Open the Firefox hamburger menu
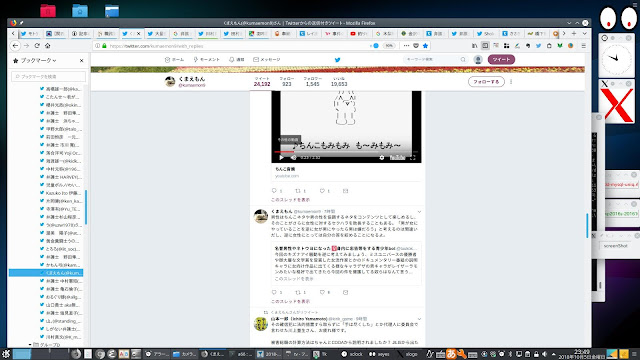This screenshot has width=640, height=360. tap(584, 46)
